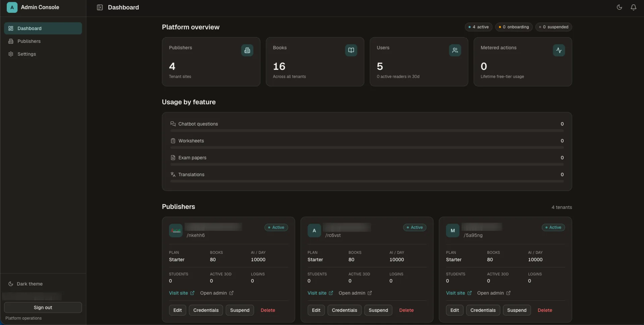Open Credentials for /nkehh6 publisher

coord(206,310)
